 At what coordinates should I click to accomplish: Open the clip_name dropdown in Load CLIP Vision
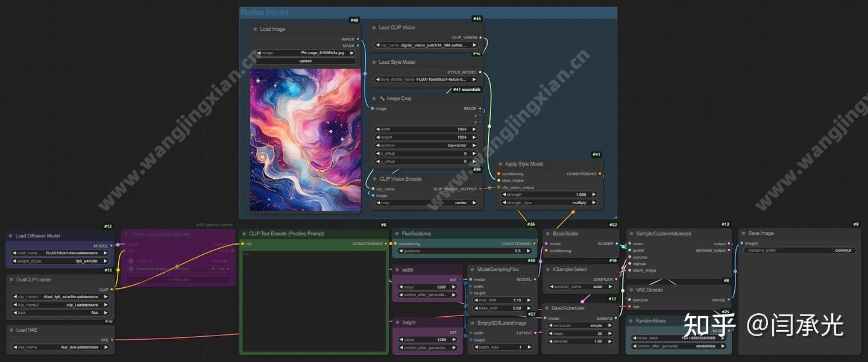coord(427,45)
